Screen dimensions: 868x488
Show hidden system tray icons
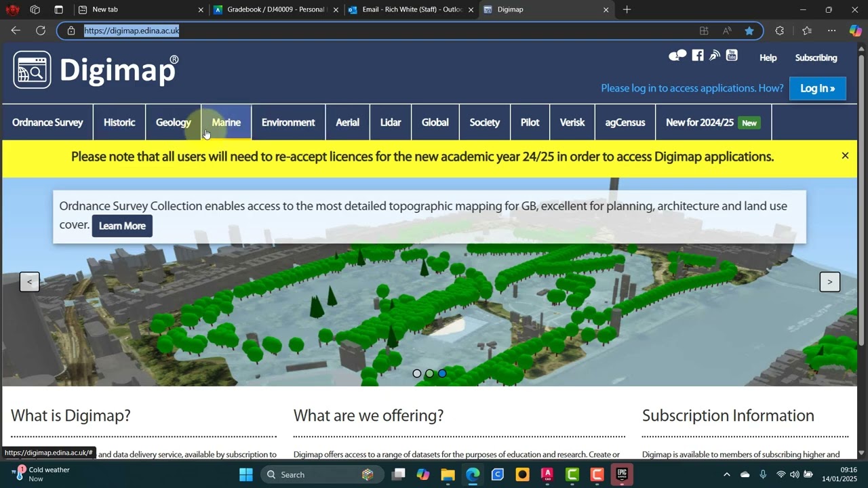coord(726,474)
